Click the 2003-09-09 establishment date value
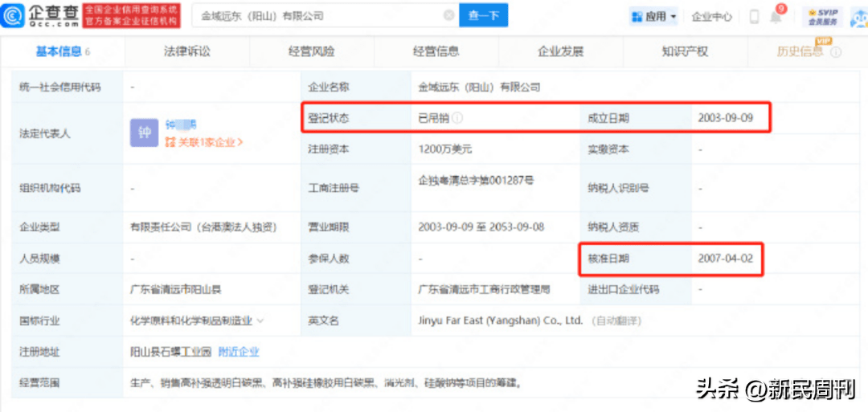This screenshot has width=868, height=412. tap(725, 118)
